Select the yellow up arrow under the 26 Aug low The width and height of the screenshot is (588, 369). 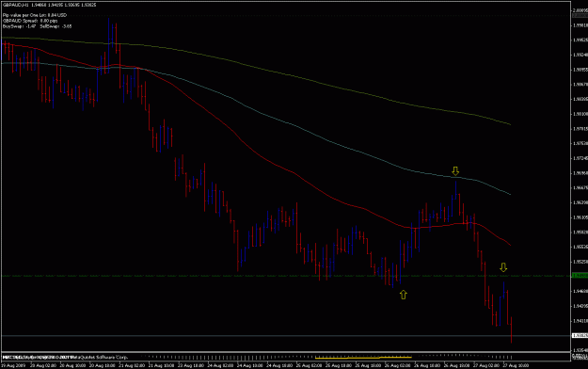[403, 295]
